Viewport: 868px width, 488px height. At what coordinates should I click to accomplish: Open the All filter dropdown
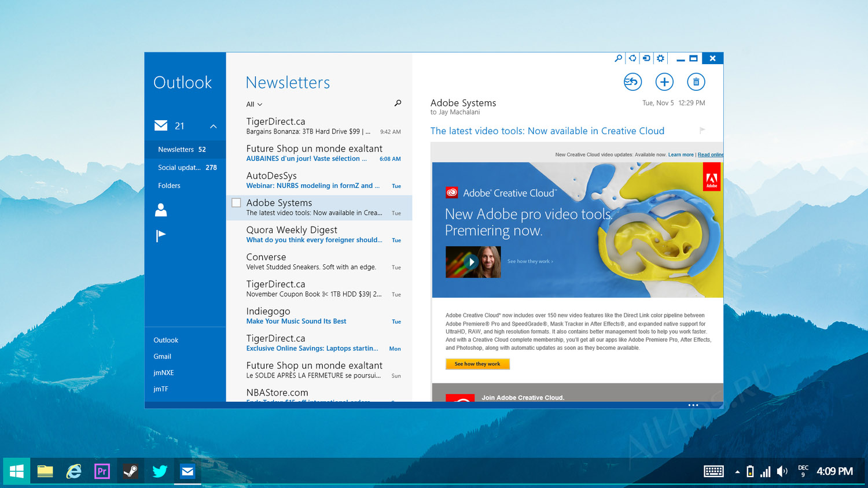tap(254, 104)
